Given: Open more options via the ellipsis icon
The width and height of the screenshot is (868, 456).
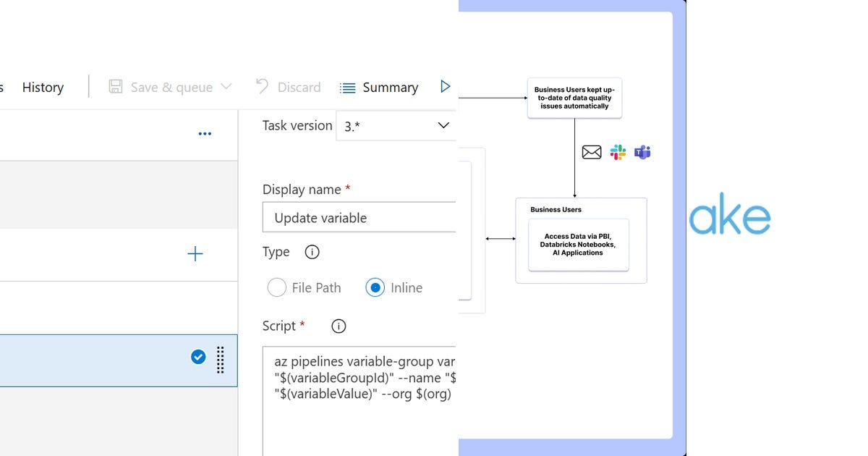Looking at the screenshot, I should (205, 132).
